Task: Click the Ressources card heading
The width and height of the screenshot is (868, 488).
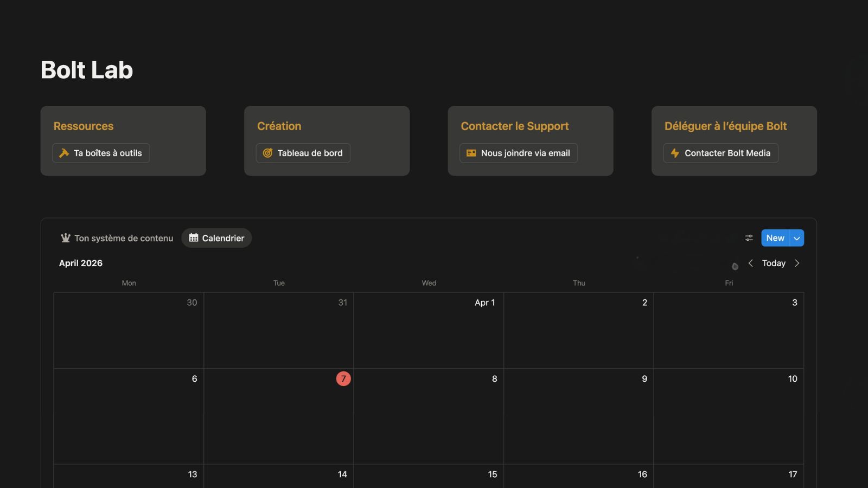Action: click(84, 126)
